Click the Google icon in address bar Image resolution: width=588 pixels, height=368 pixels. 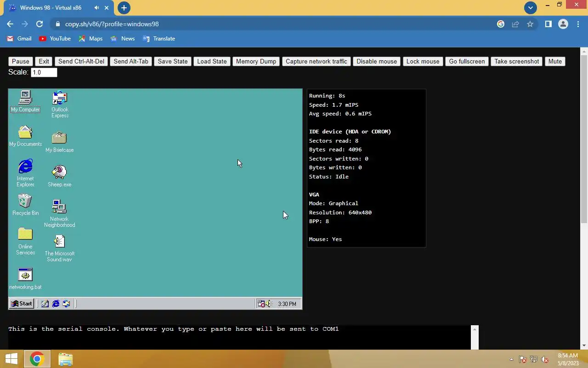[x=501, y=24]
